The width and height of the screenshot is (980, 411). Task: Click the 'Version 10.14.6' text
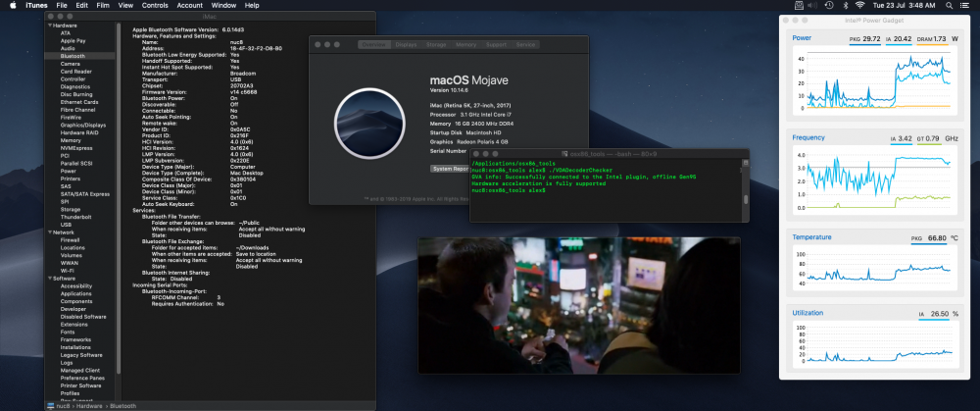tap(450, 90)
